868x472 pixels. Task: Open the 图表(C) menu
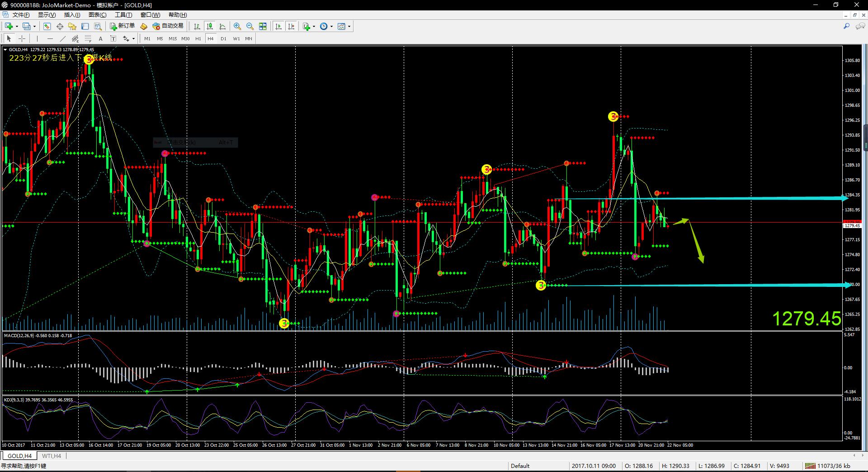97,15
